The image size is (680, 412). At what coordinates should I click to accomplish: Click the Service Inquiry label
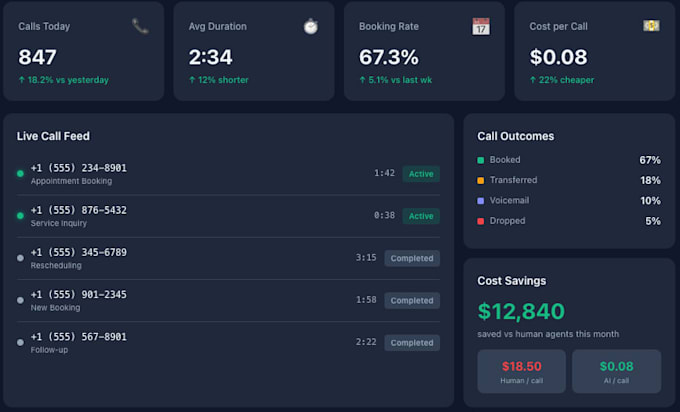59,223
